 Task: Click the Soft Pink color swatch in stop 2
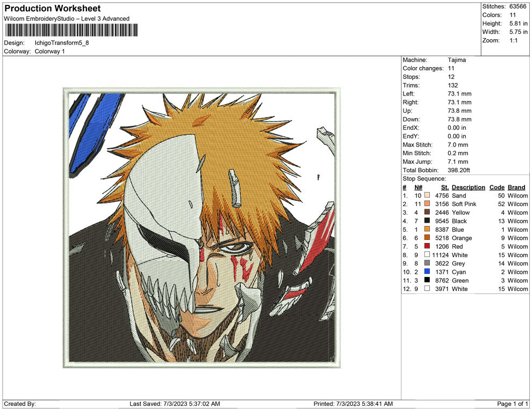pos(427,204)
